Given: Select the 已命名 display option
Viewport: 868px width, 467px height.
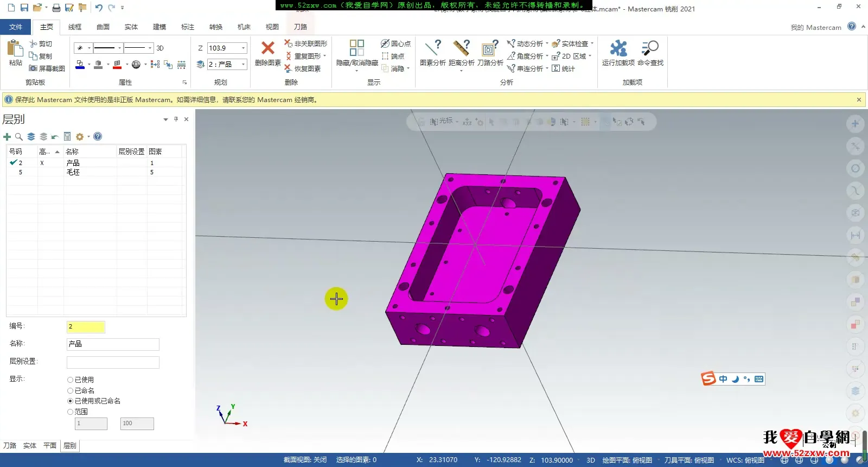Looking at the screenshot, I should (70, 390).
